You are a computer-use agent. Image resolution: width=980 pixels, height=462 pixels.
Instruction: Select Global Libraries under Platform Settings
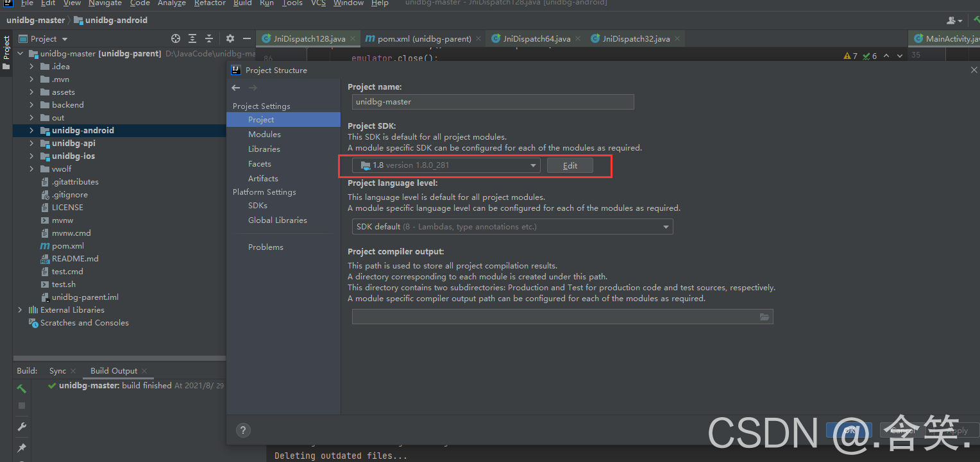[x=278, y=220]
